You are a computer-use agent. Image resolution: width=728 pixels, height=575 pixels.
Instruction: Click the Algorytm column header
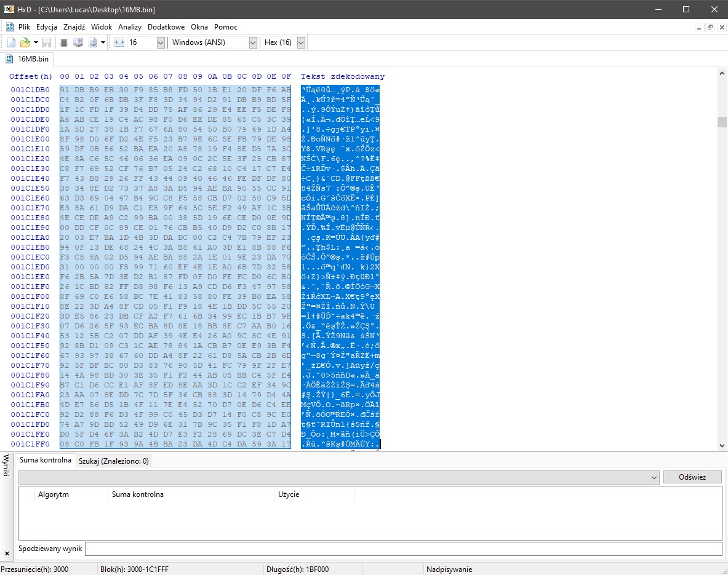71,494
